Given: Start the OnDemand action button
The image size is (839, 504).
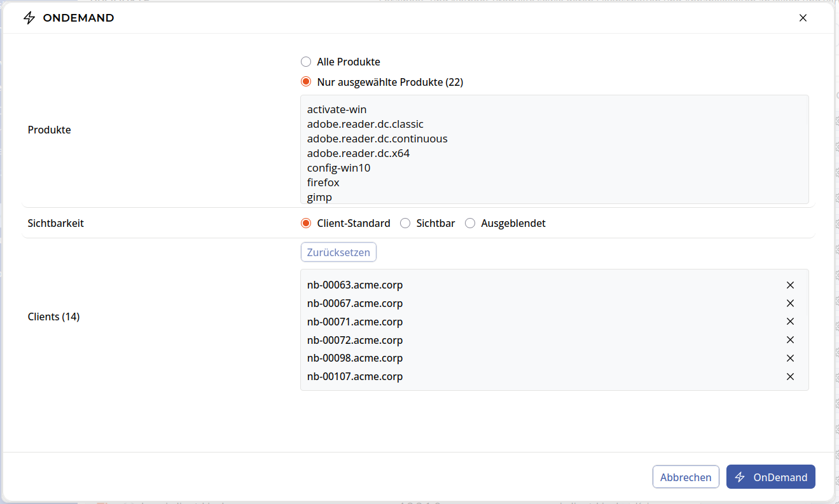Looking at the screenshot, I should point(771,477).
